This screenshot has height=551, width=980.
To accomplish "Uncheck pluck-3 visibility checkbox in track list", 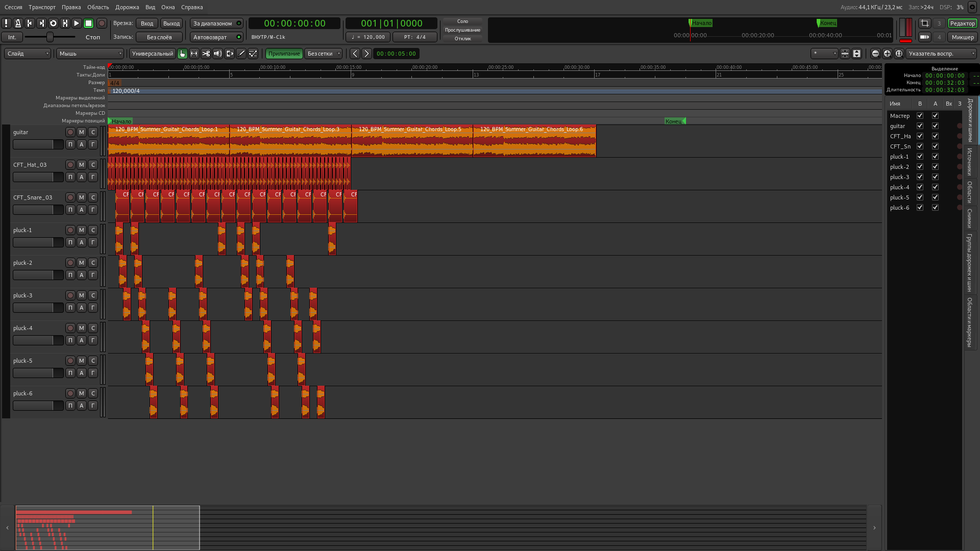I will [x=920, y=177].
